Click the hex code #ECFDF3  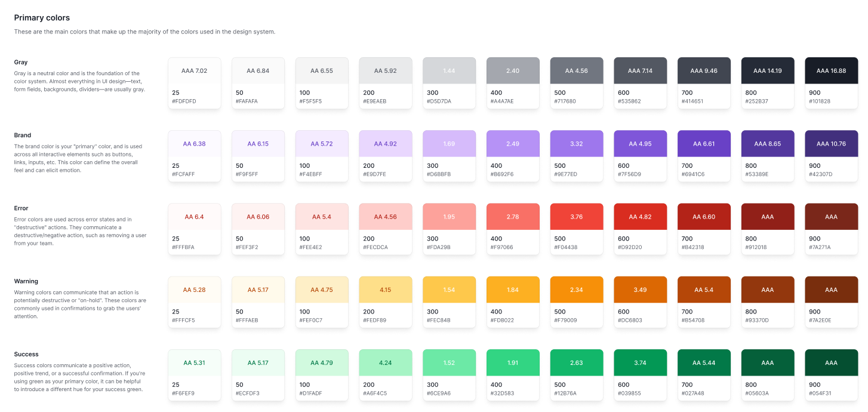247,393
